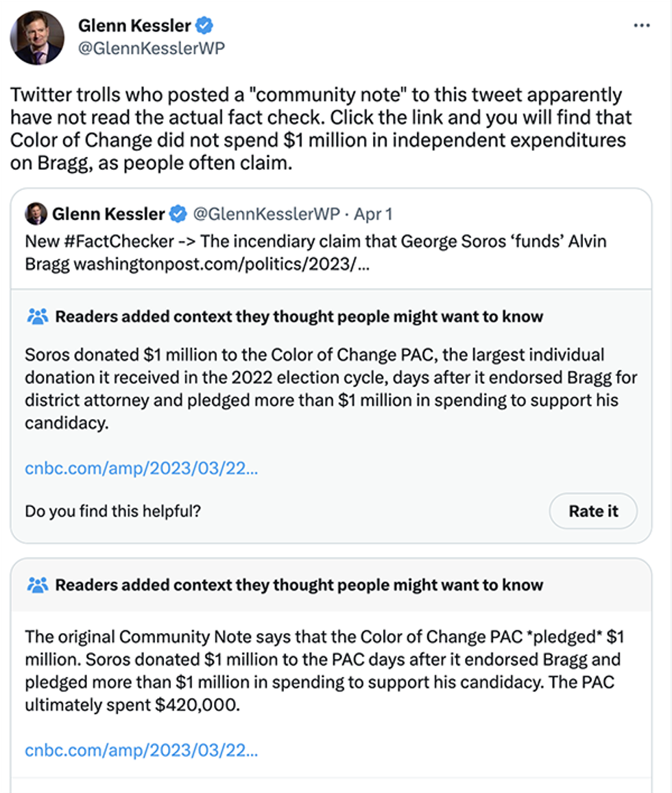Image resolution: width=672 pixels, height=793 pixels.
Task: Open the washingtonpost.com article link
Action: [221, 264]
